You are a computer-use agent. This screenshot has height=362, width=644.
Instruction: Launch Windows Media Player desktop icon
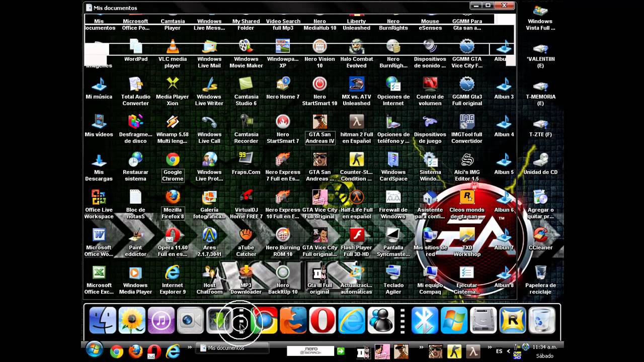[136, 281]
